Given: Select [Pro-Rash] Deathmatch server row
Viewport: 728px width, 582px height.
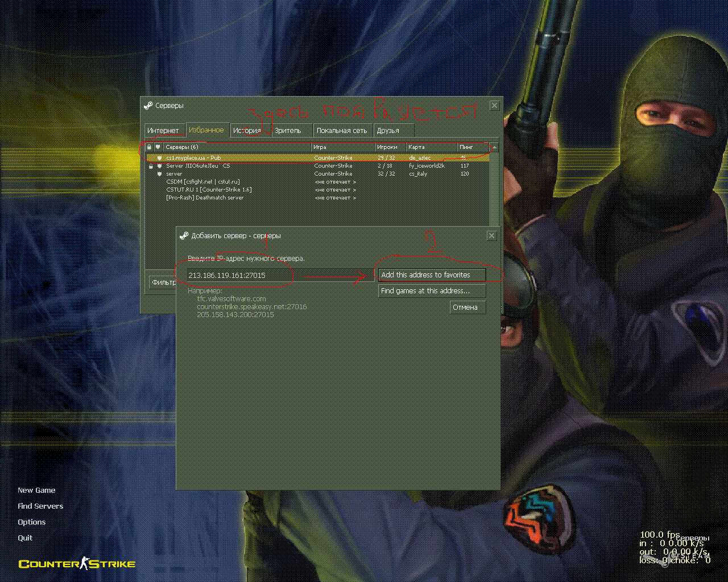Looking at the screenshot, I should (x=317, y=198).
